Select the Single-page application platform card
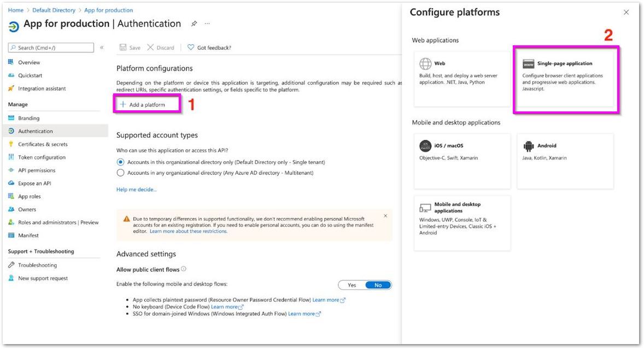Screen dimensions: 644x349 [565, 79]
